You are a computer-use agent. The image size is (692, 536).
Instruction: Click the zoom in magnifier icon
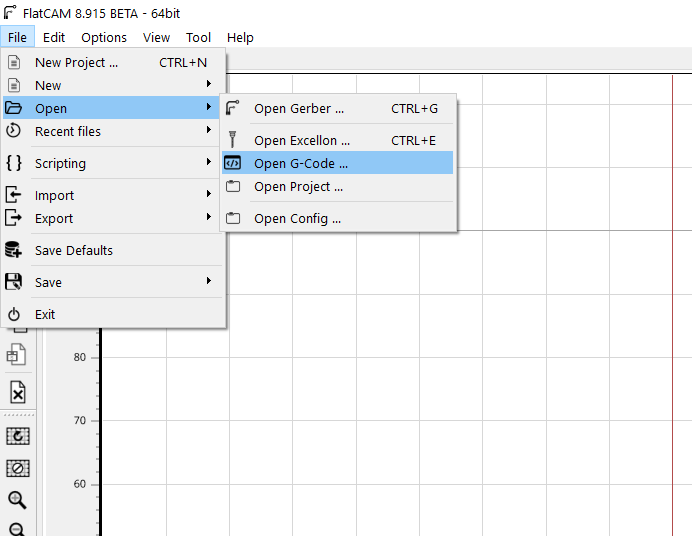pos(17,500)
